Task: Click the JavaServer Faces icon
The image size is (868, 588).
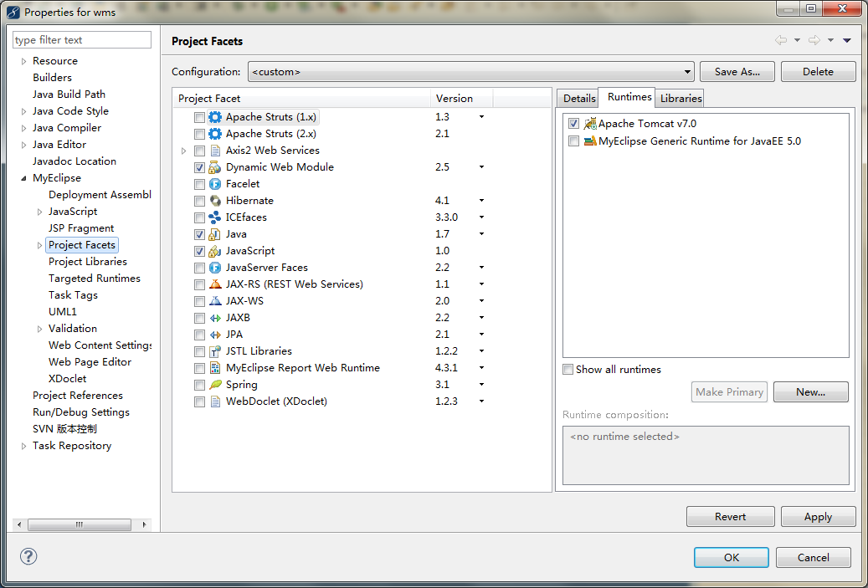Action: tap(215, 268)
